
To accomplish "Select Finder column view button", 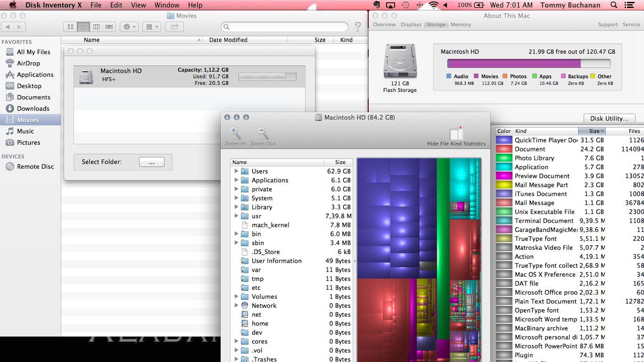I will pyautogui.click(x=97, y=27).
